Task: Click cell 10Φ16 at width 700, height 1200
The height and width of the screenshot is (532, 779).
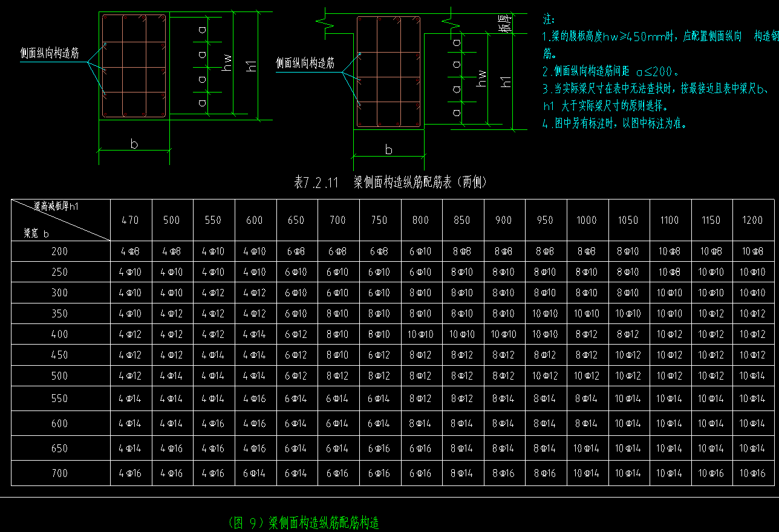Action: click(752, 473)
